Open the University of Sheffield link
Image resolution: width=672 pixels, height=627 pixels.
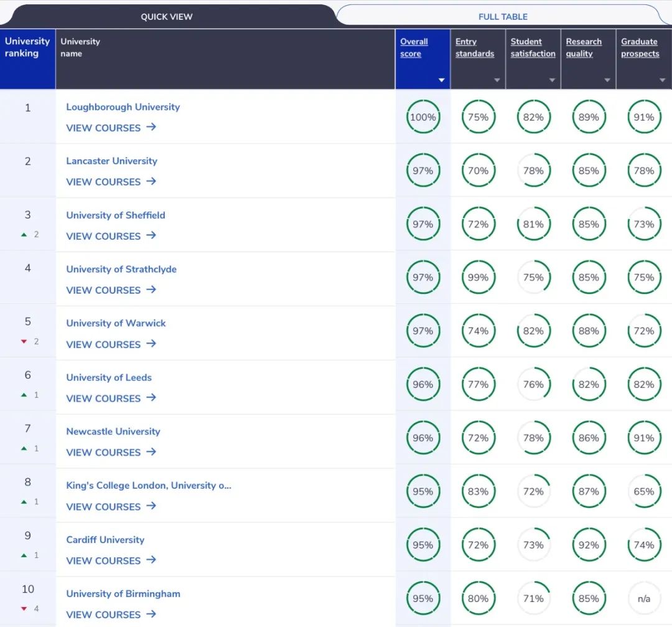(x=116, y=215)
